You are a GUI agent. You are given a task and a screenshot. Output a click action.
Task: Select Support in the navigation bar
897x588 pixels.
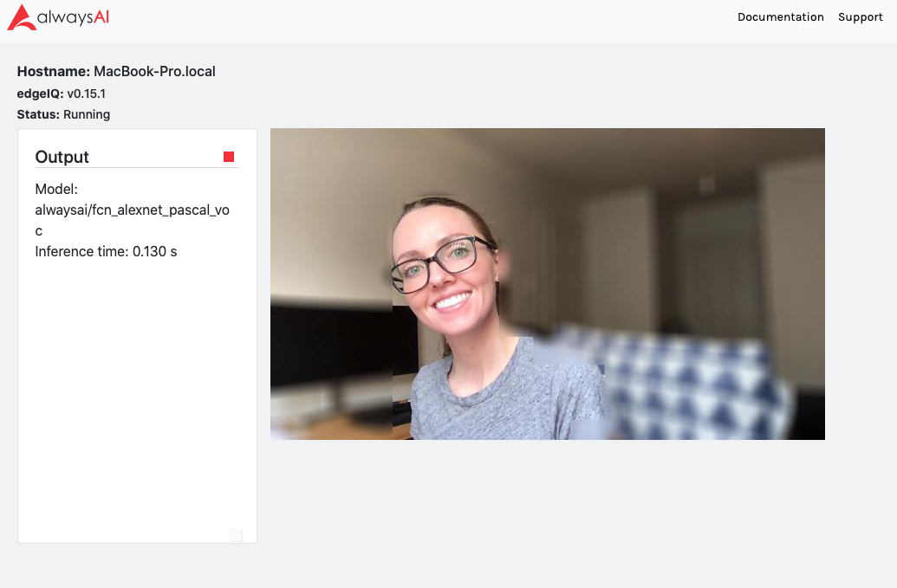[860, 16]
